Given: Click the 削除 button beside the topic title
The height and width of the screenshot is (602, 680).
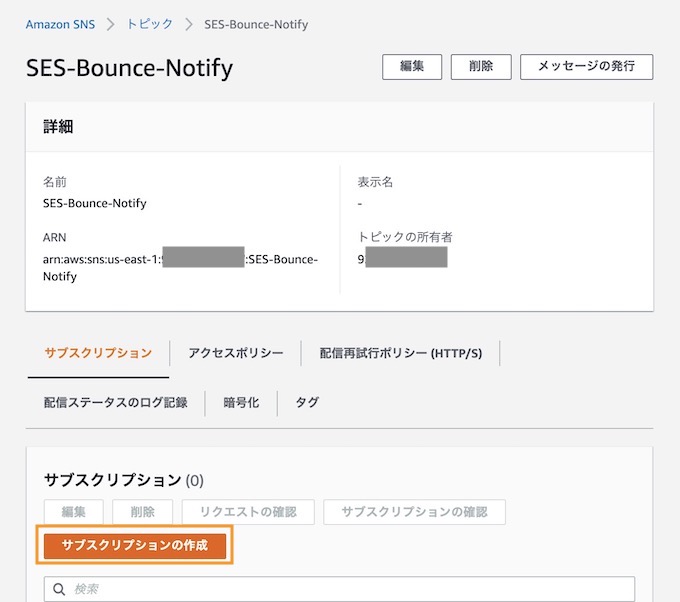Looking at the screenshot, I should [481, 66].
